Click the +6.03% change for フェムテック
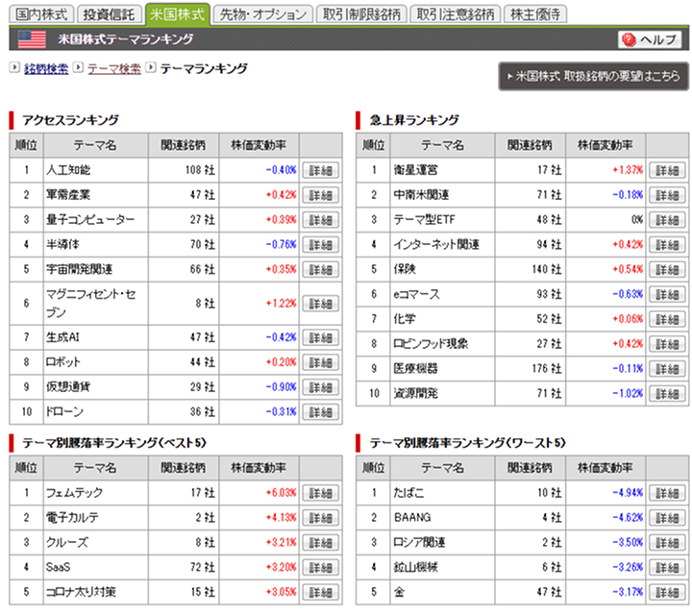Screen dimensions: 692x616 pyautogui.click(x=281, y=493)
